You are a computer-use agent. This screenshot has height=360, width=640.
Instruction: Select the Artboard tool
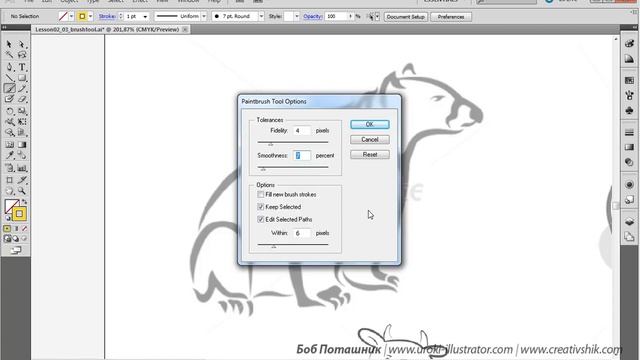click(x=9, y=180)
